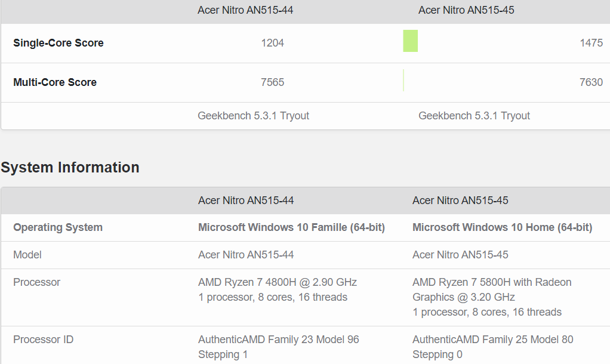The image size is (610, 364).
Task: Click the System Information heading
Action: (x=70, y=168)
